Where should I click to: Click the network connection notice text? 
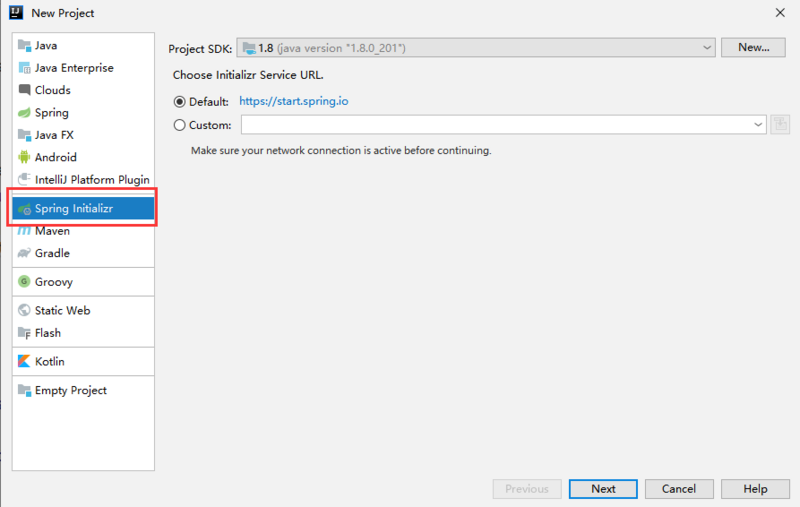(x=341, y=150)
